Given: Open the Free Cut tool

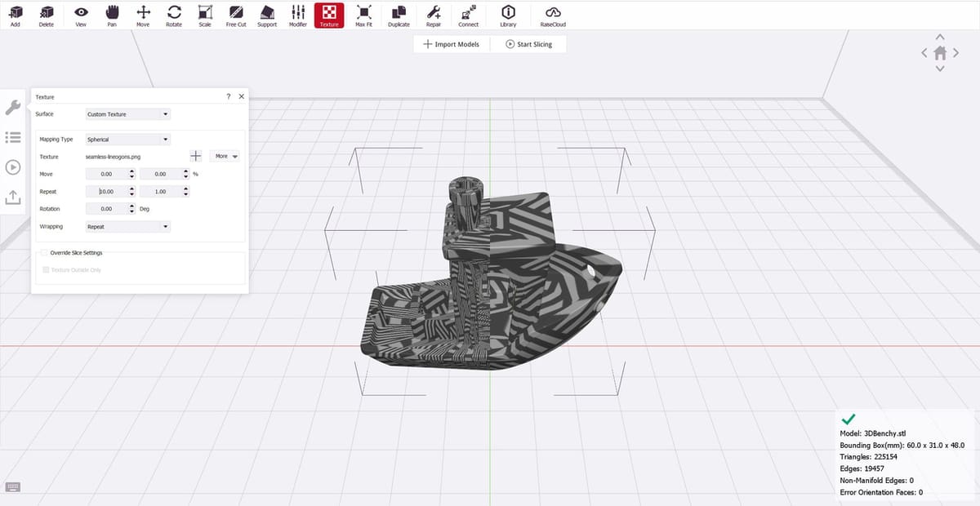Looking at the screenshot, I should tap(236, 16).
